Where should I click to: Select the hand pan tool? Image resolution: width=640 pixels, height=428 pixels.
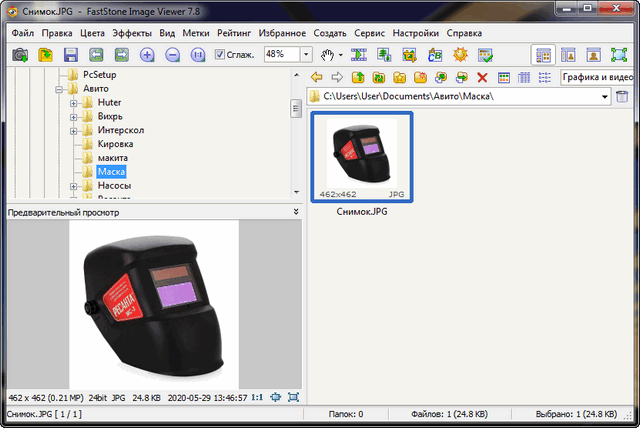[x=327, y=55]
